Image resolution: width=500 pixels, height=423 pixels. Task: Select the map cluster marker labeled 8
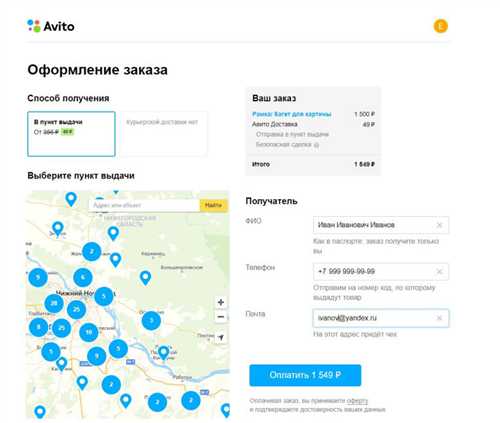(39, 327)
